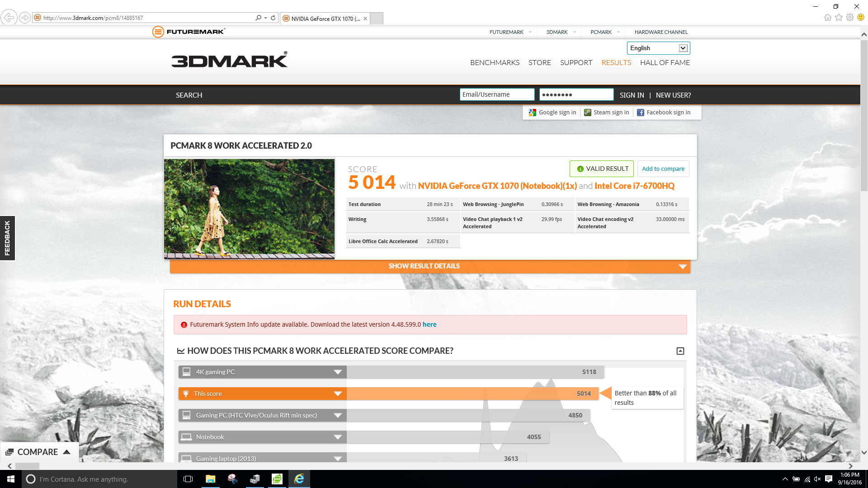Click Add to compare button
The image size is (868, 488).
pyautogui.click(x=663, y=169)
